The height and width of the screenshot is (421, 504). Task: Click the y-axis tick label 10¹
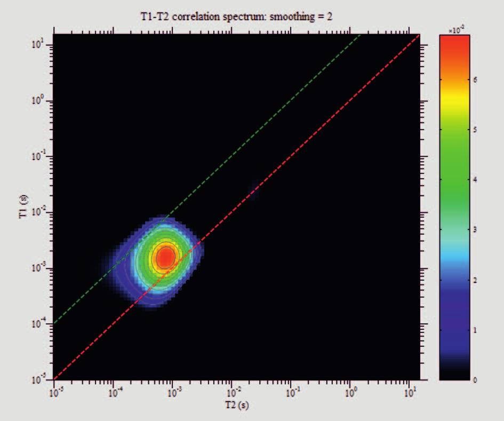coord(38,44)
